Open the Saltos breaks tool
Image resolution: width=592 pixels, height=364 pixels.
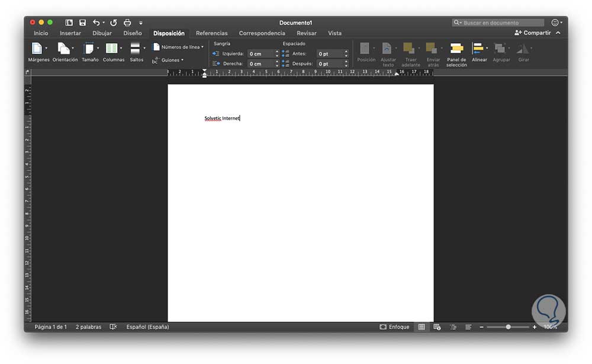tap(137, 52)
